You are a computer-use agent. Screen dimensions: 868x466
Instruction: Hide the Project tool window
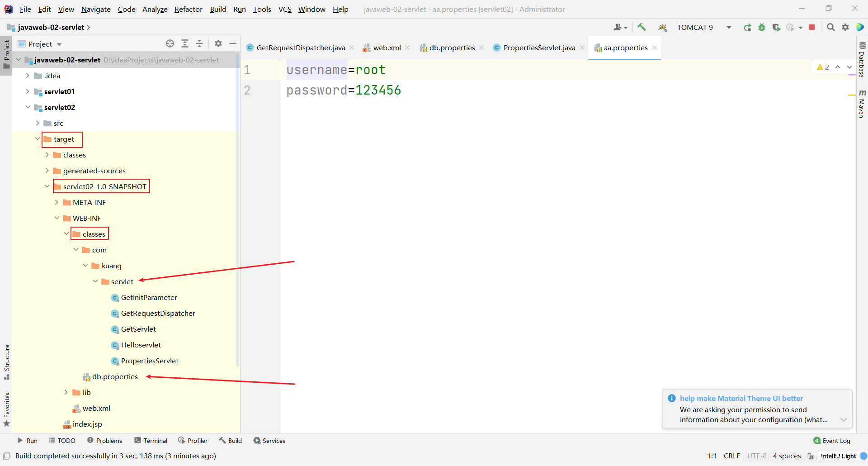[233, 43]
